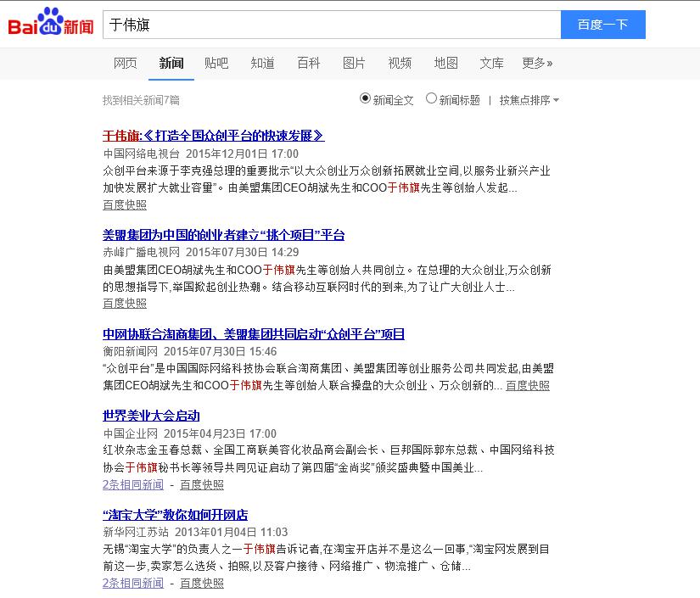Viewport: 700px width, 598px height.
Task: Switch to the 网页 tab
Action: [x=125, y=64]
